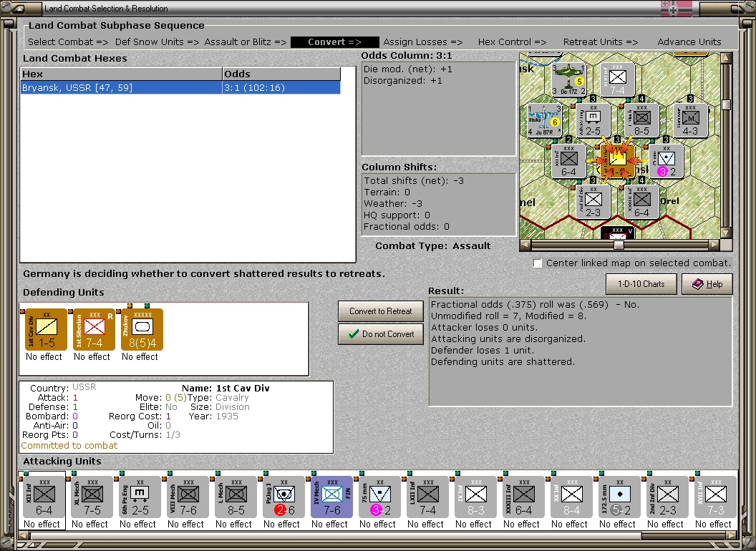Click the 3:1 (102:16) odds cell
Image resolution: width=756 pixels, height=551 pixels.
pos(281,88)
